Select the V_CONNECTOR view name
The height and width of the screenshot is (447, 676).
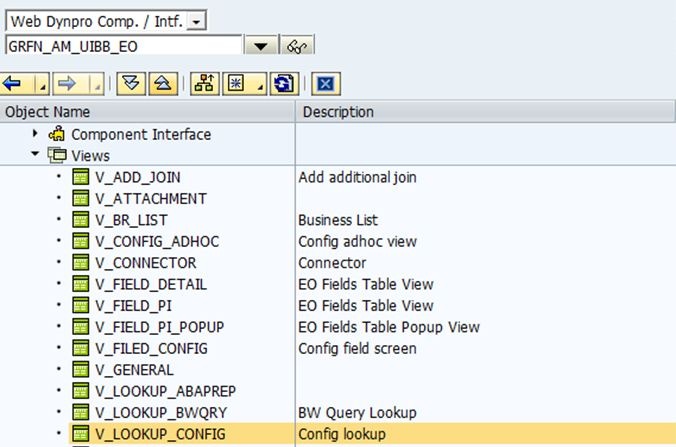click(x=146, y=263)
